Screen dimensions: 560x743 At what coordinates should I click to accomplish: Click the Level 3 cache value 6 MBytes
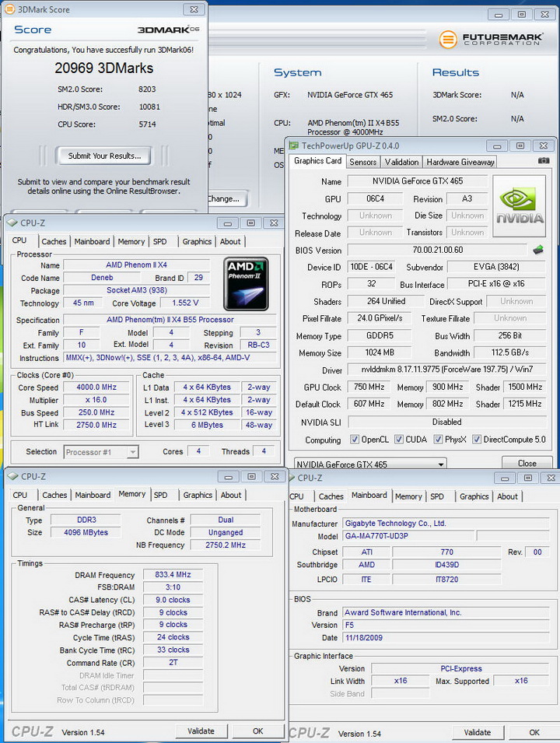pos(207,425)
